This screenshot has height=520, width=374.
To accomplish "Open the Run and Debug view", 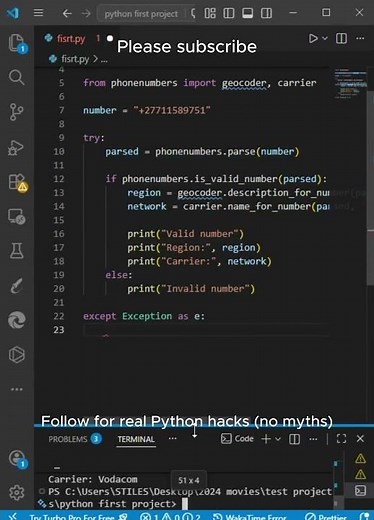I will pyautogui.click(x=16, y=147).
